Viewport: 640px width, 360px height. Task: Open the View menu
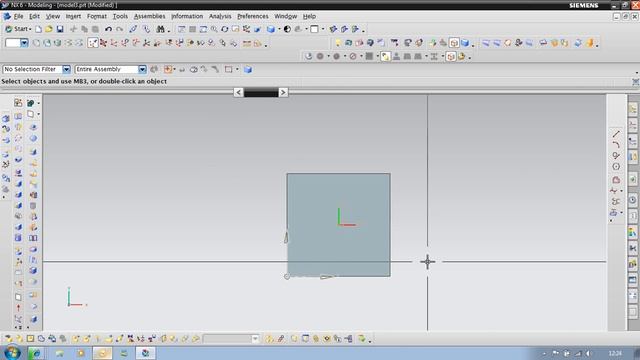pyautogui.click(x=53, y=16)
